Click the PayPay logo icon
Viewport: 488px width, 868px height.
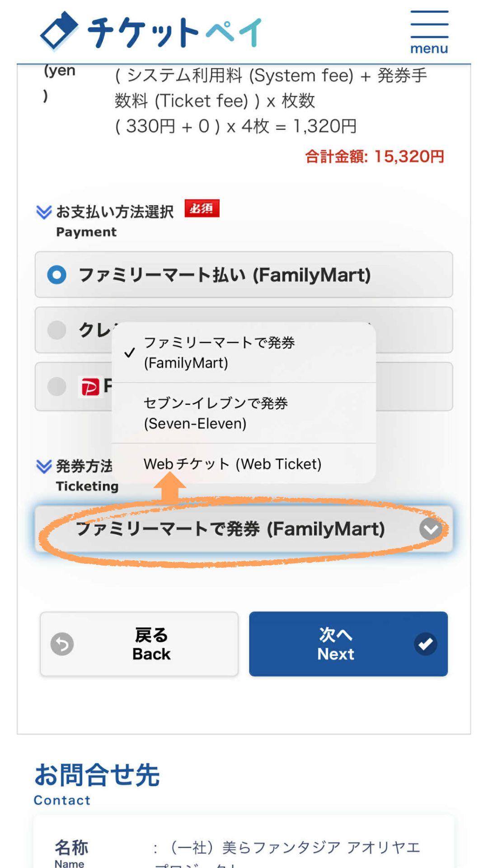point(90,387)
